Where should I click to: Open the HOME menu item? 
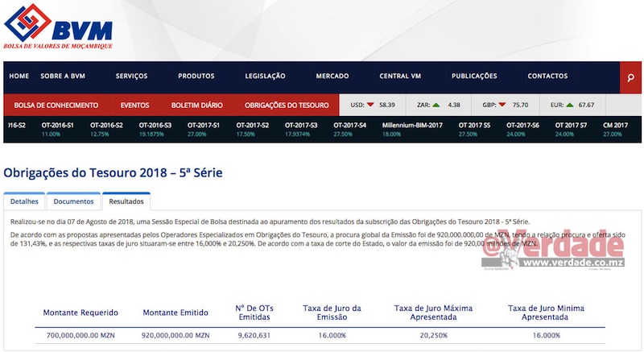tap(19, 77)
